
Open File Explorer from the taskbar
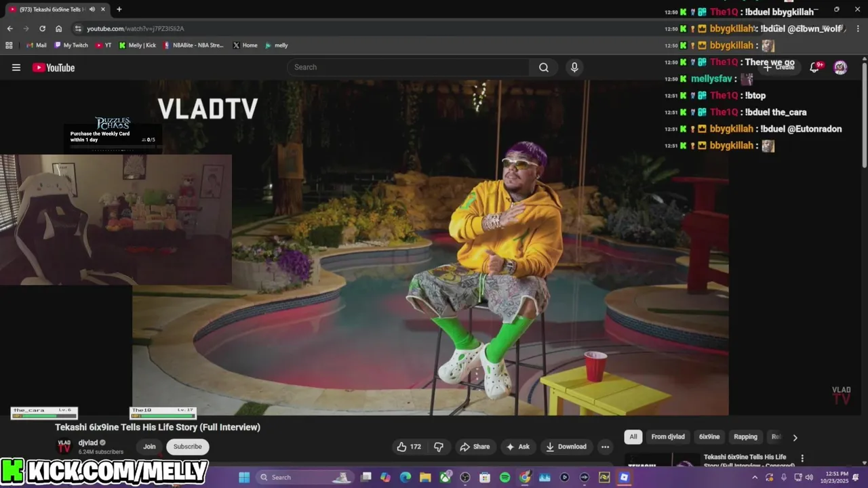click(425, 477)
